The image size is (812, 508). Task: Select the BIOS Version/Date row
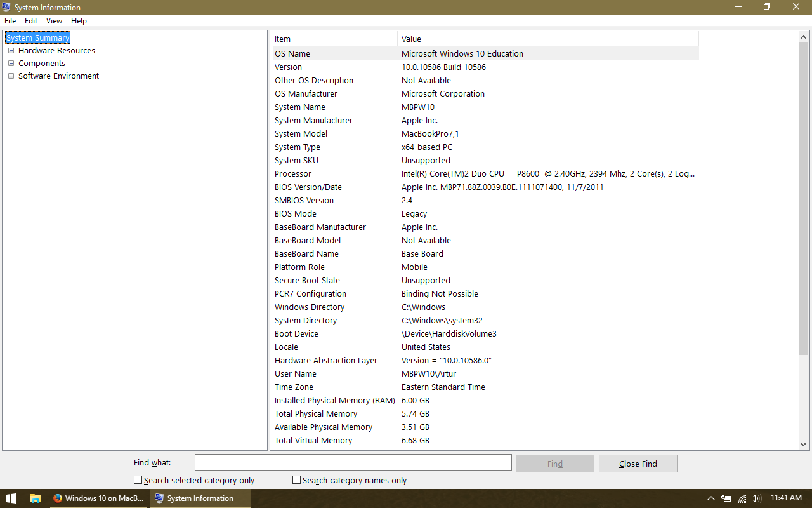click(486, 187)
